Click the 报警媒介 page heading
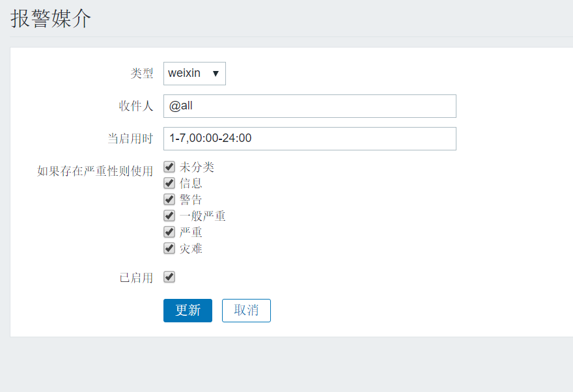 [50, 19]
